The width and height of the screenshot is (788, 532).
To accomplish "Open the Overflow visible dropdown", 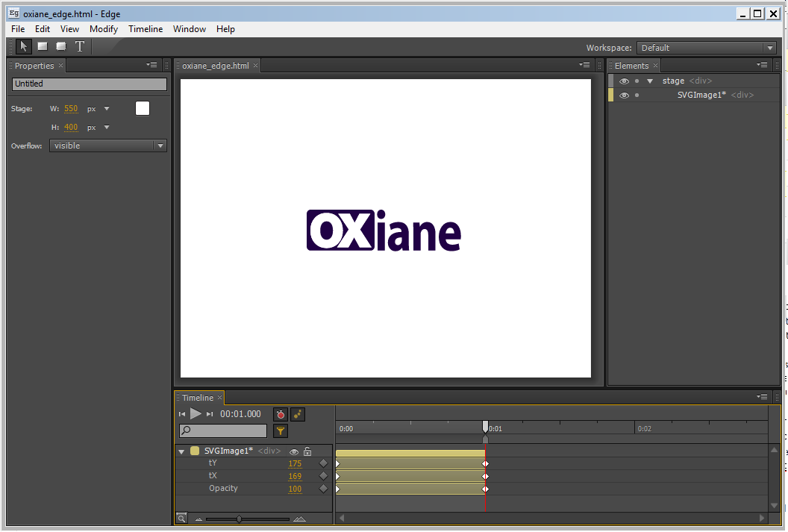I will point(108,145).
